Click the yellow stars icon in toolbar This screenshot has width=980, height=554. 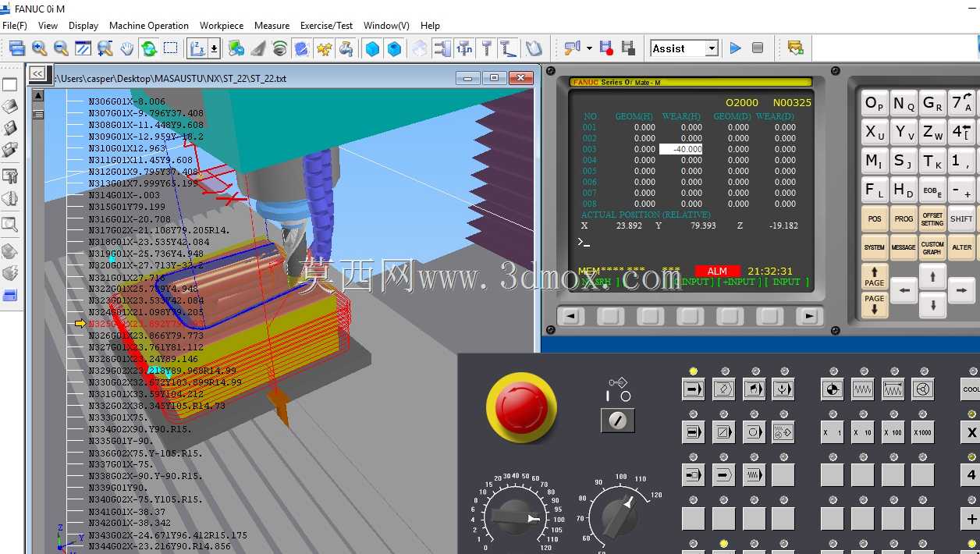coord(324,48)
